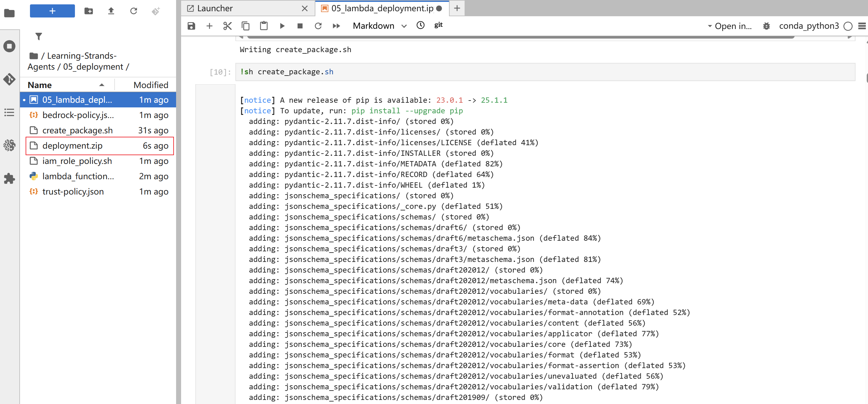
Task: Collapse output via left output margin
Action: (x=215, y=244)
